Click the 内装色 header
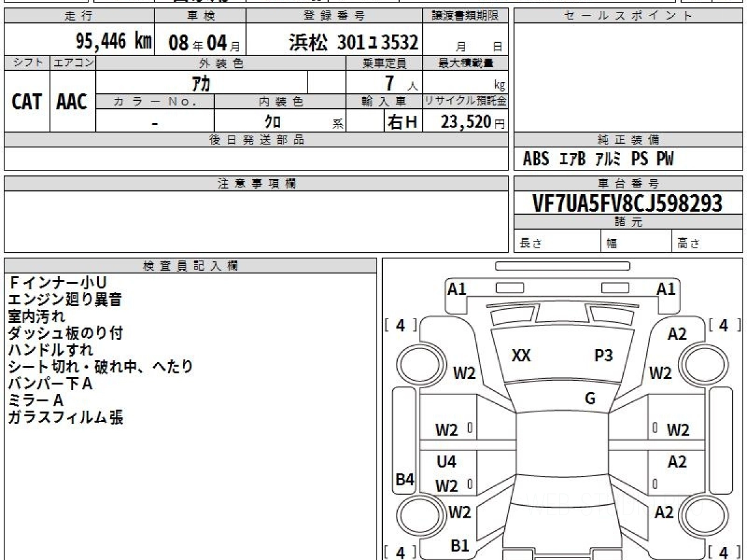Image resolution: width=747 pixels, height=560 pixels. tap(280, 101)
